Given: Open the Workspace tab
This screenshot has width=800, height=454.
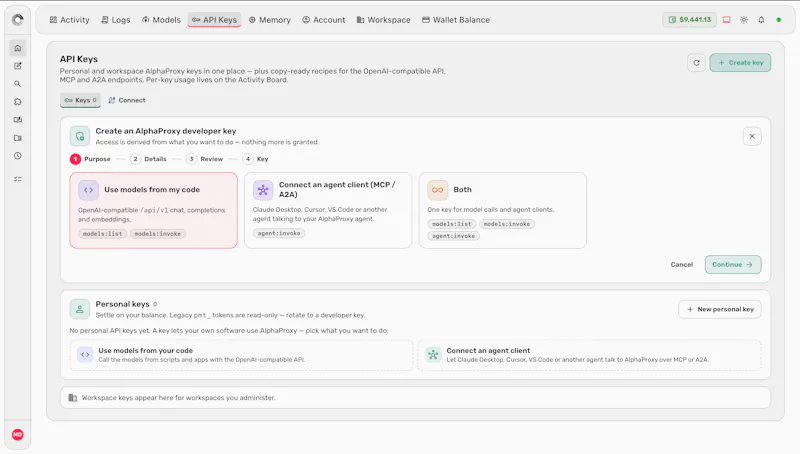Looking at the screenshot, I should [384, 20].
